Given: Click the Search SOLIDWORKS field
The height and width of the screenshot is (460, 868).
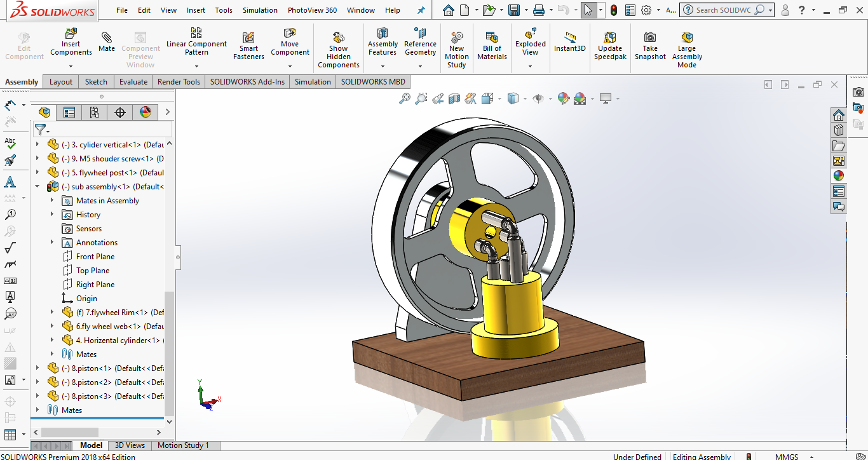Looking at the screenshot, I should click(724, 10).
